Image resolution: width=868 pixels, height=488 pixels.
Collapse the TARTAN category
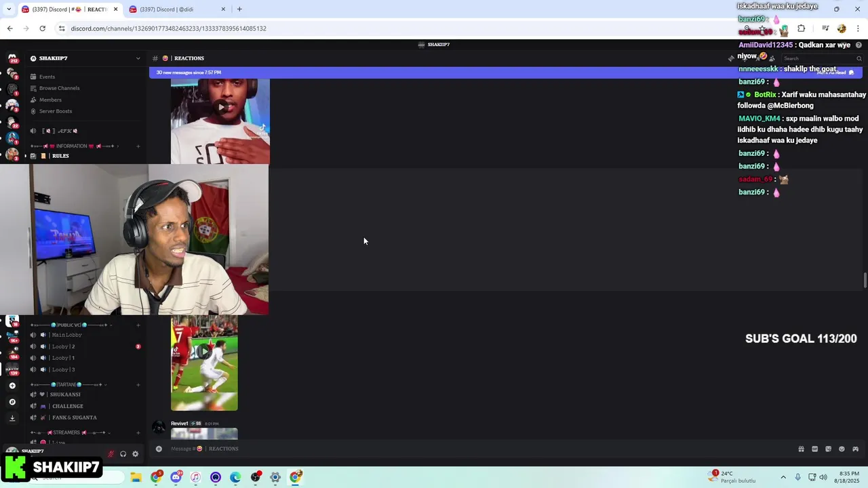(x=68, y=384)
